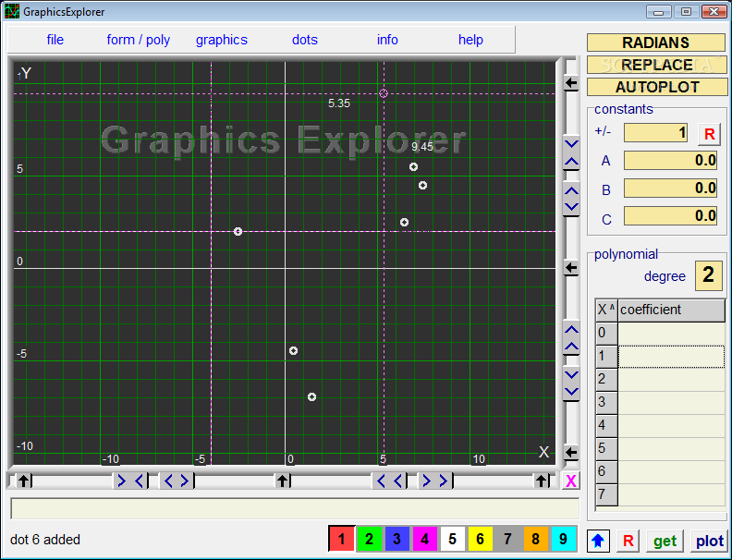Click the coefficient cell for X^1
732x560 pixels.
671,357
